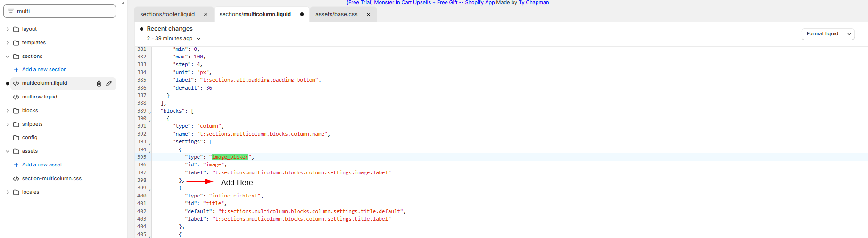The image size is (868, 238).
Task: Click the assets folder icon
Action: (x=16, y=151)
